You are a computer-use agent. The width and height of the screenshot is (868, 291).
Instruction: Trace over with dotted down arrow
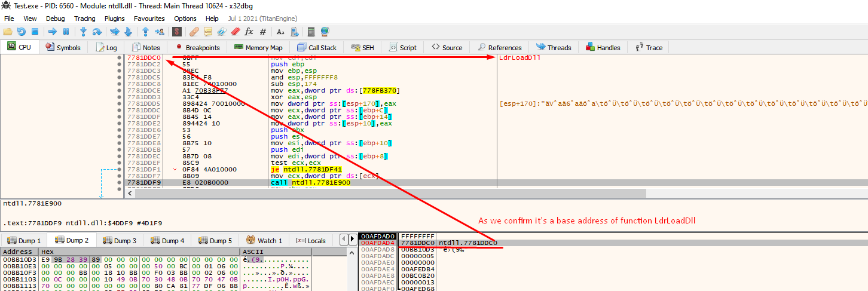(x=128, y=31)
